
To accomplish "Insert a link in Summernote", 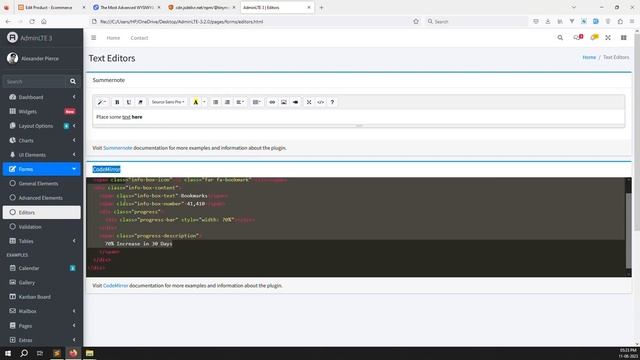I will click(x=272, y=102).
